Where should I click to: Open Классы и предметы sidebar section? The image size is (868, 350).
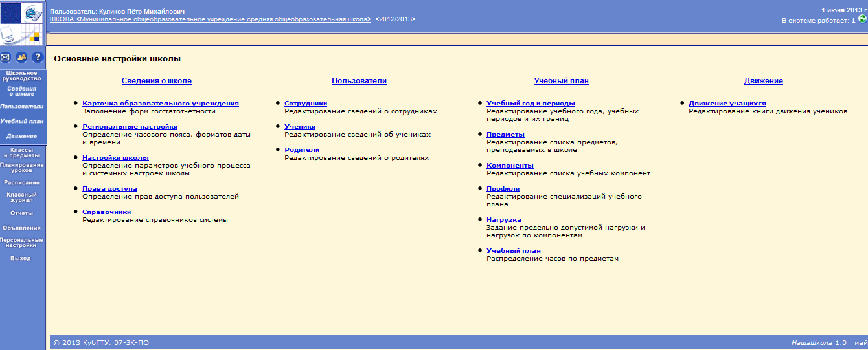point(22,153)
